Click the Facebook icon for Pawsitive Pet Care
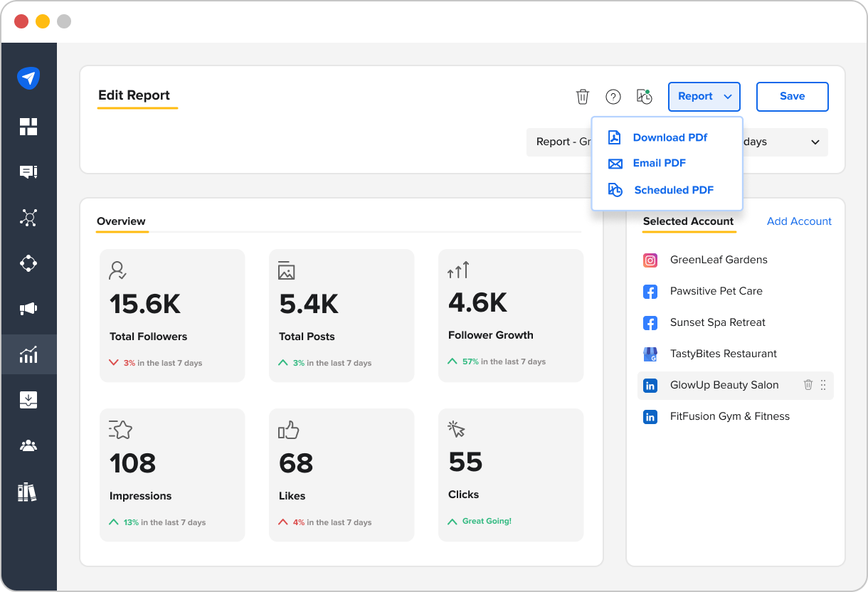 click(650, 292)
